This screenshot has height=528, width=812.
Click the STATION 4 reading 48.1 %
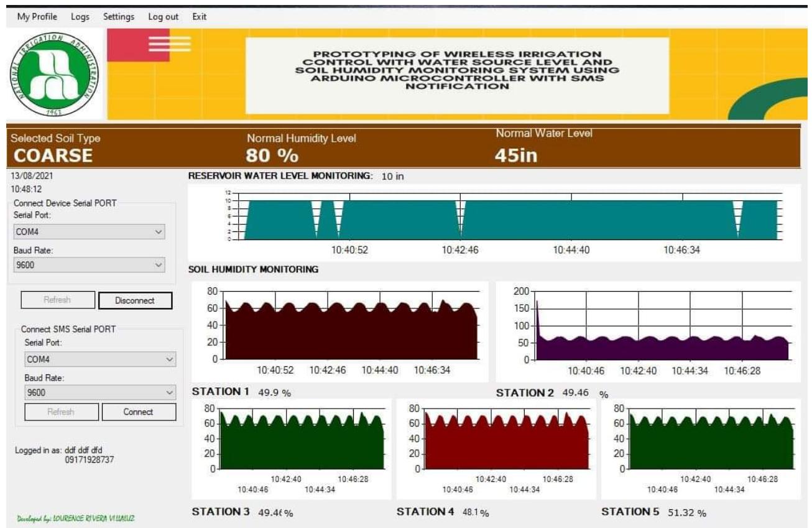pyautogui.click(x=476, y=513)
